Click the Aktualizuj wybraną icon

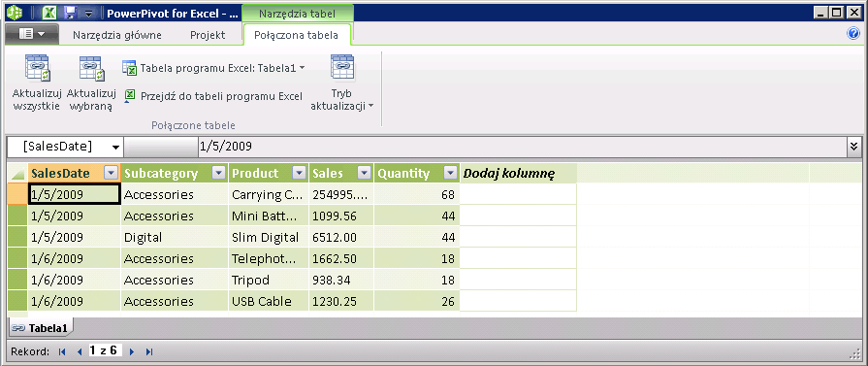tap(91, 68)
